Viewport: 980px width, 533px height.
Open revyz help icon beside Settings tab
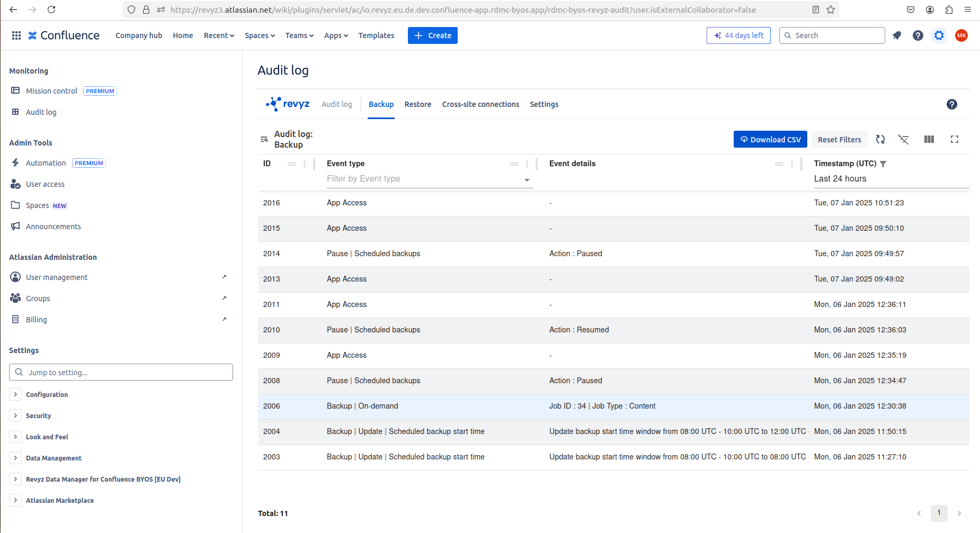(952, 104)
